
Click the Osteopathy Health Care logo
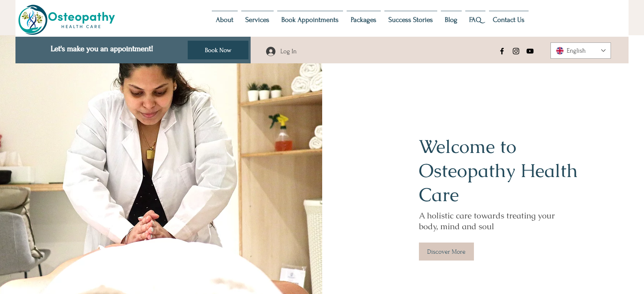coord(67,19)
